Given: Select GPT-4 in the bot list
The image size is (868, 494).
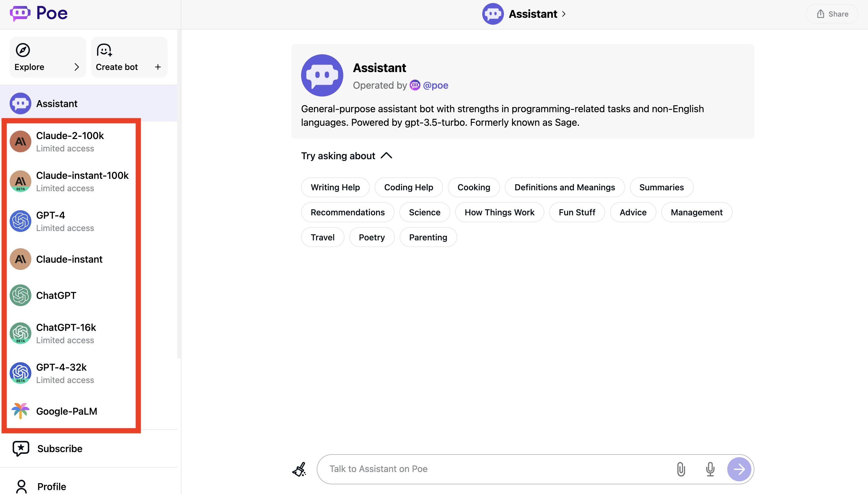Looking at the screenshot, I should 51,221.
